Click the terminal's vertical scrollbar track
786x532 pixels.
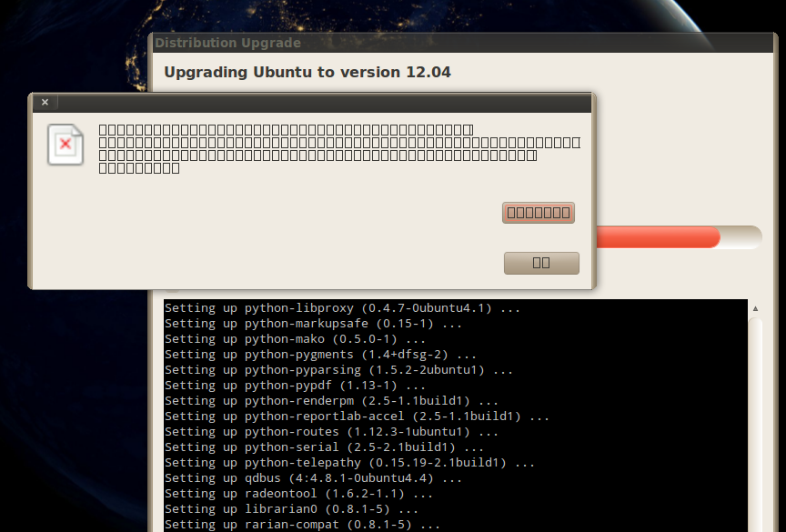click(x=755, y=418)
